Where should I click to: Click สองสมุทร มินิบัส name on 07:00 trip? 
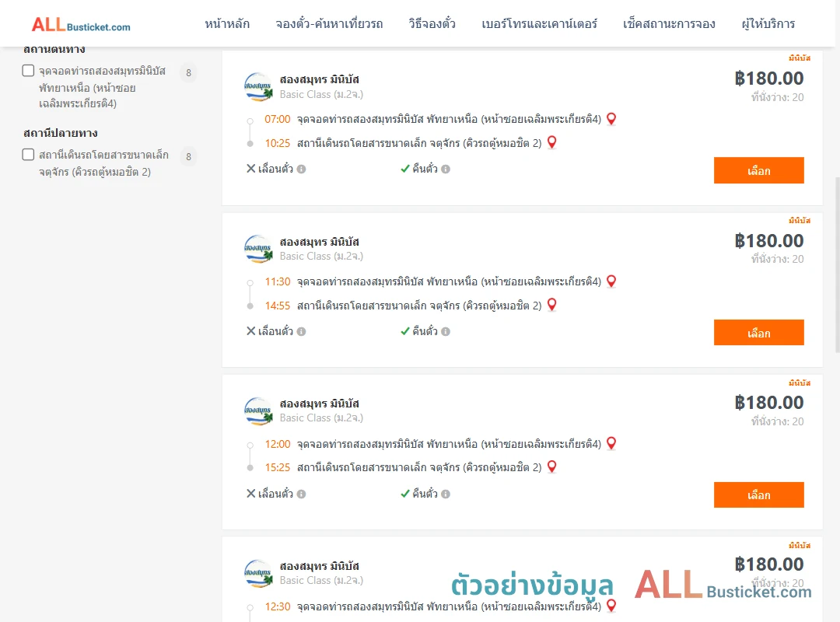tap(320, 79)
